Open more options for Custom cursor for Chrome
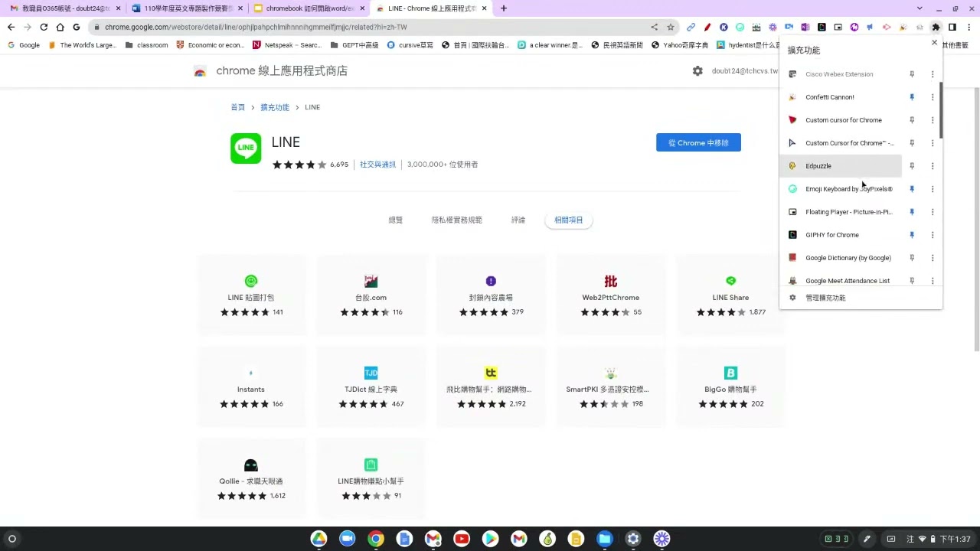Image resolution: width=980 pixels, height=551 pixels. tap(932, 120)
